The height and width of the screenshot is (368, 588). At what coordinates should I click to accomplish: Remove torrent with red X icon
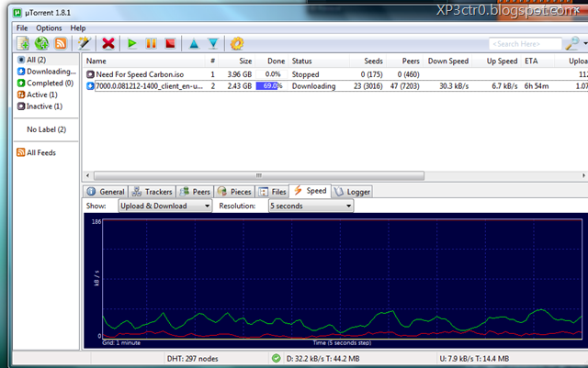tap(108, 43)
